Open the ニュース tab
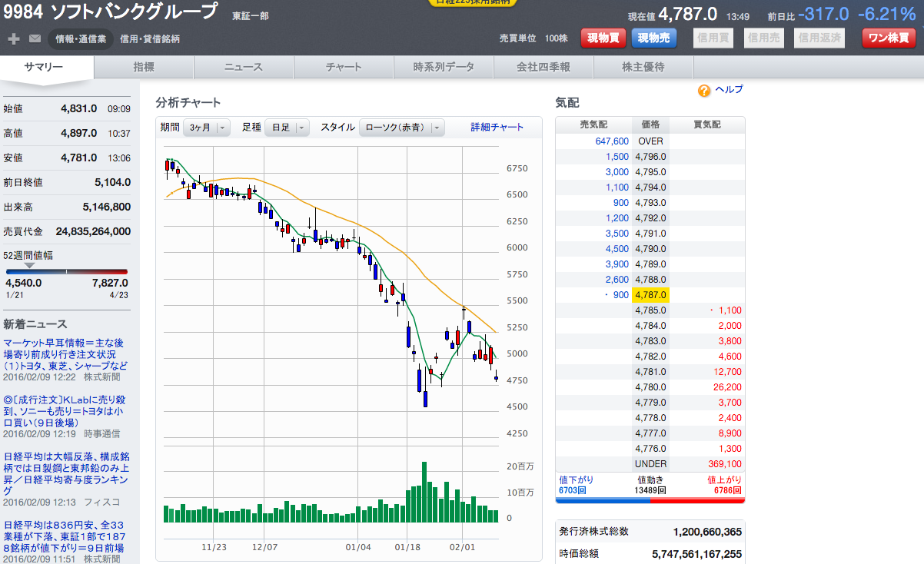Viewport: 924px width, 564px height. pos(244,67)
